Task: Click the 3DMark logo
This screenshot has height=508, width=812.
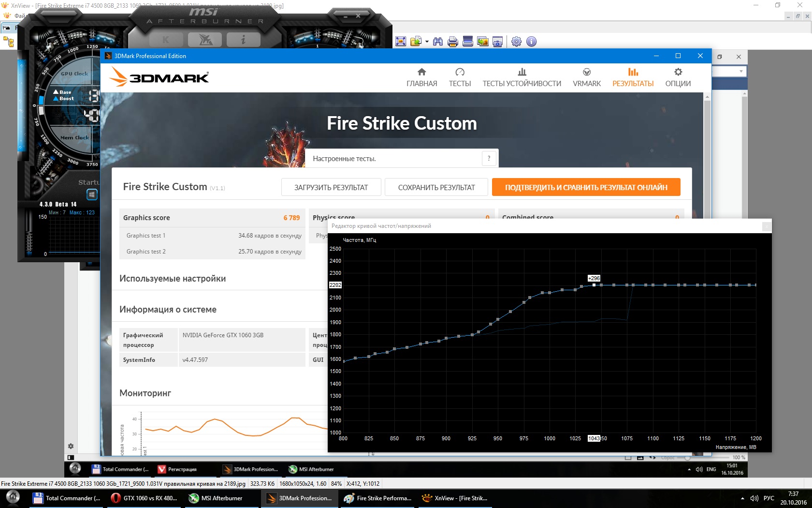Action: [159, 77]
